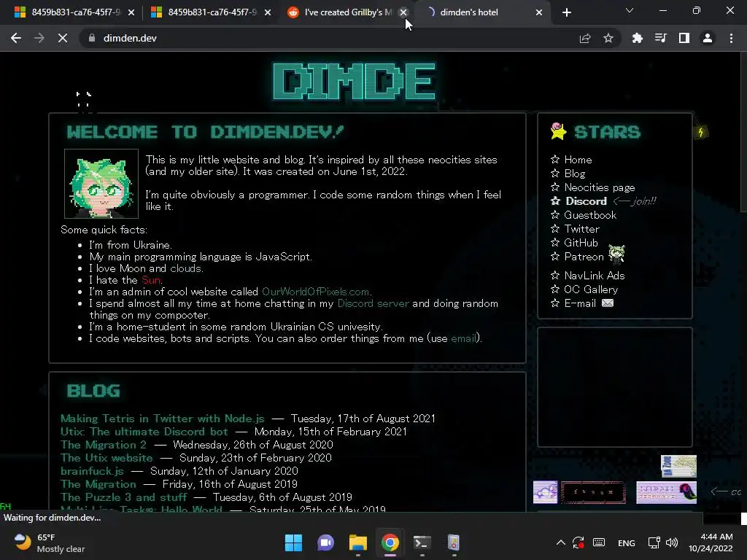Open the volume speaker tray icon
The width and height of the screenshot is (747, 560).
tap(672, 542)
